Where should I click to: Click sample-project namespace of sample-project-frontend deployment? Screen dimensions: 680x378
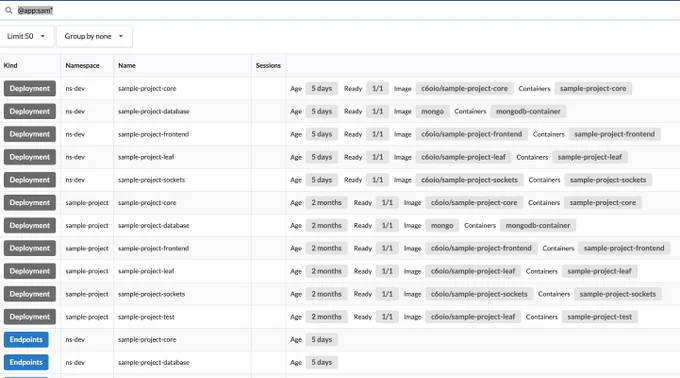point(87,248)
